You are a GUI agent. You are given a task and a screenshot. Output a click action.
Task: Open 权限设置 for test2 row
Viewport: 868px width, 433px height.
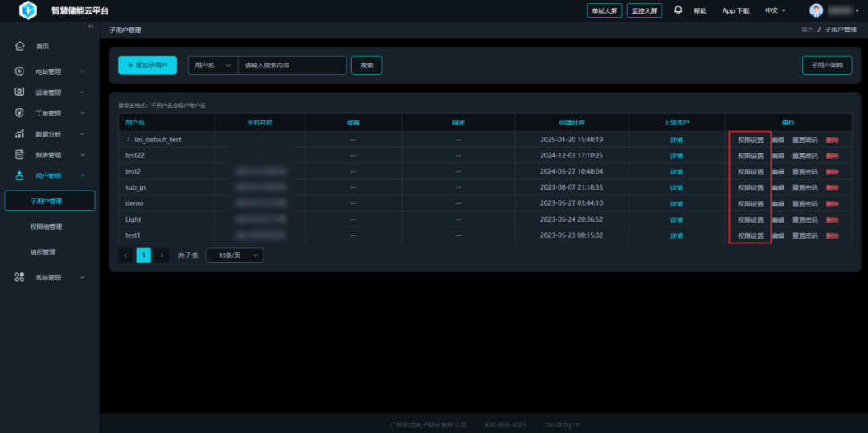tap(751, 171)
